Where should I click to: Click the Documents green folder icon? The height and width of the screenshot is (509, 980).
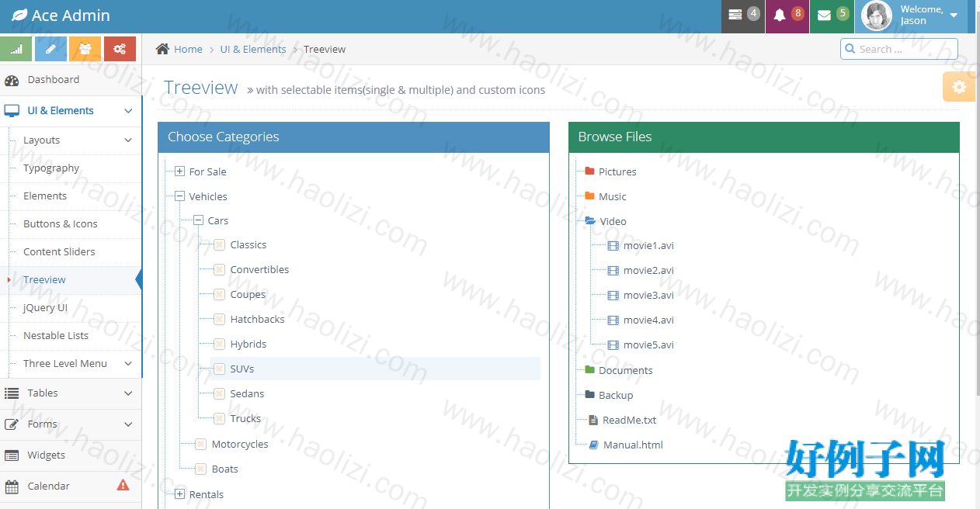click(589, 370)
